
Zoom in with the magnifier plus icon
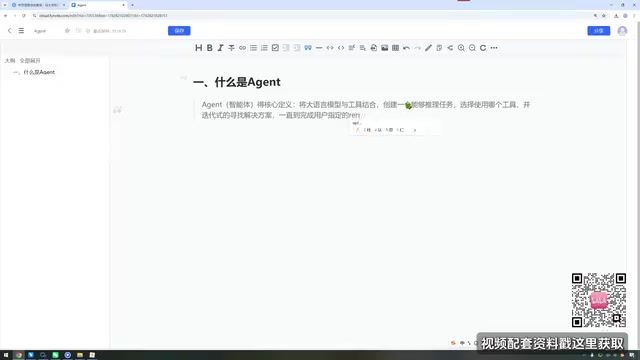point(461,48)
